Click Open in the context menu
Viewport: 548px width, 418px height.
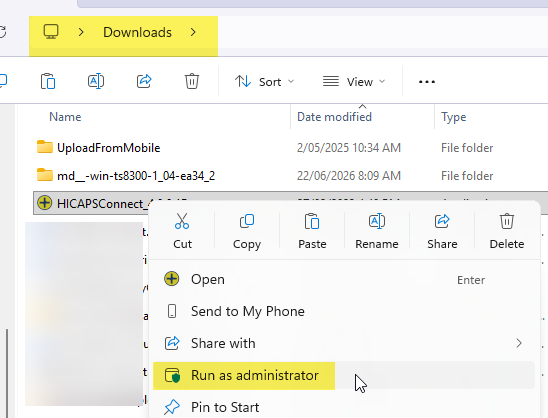(344, 279)
